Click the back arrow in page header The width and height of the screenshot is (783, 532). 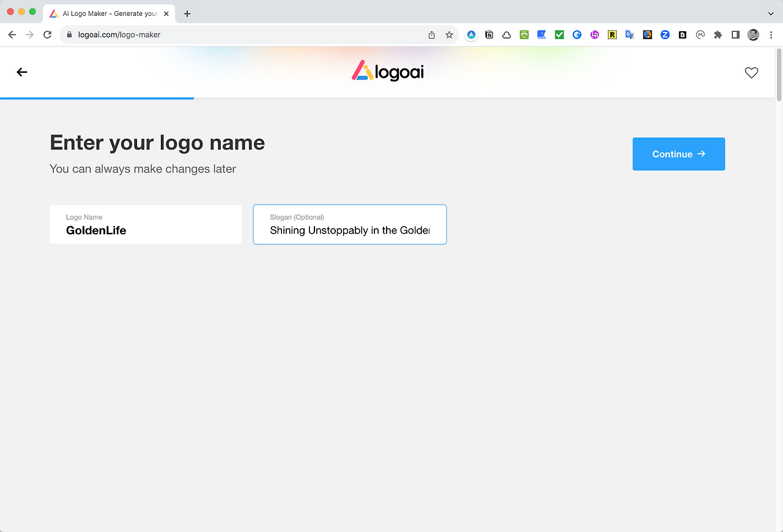(22, 72)
